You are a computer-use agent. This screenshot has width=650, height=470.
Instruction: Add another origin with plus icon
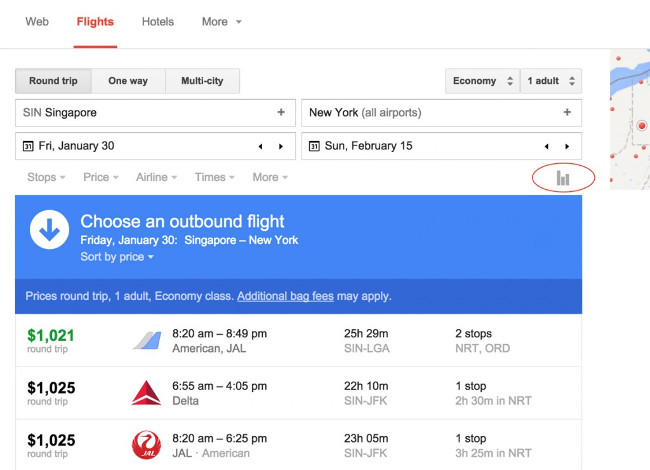(x=281, y=113)
